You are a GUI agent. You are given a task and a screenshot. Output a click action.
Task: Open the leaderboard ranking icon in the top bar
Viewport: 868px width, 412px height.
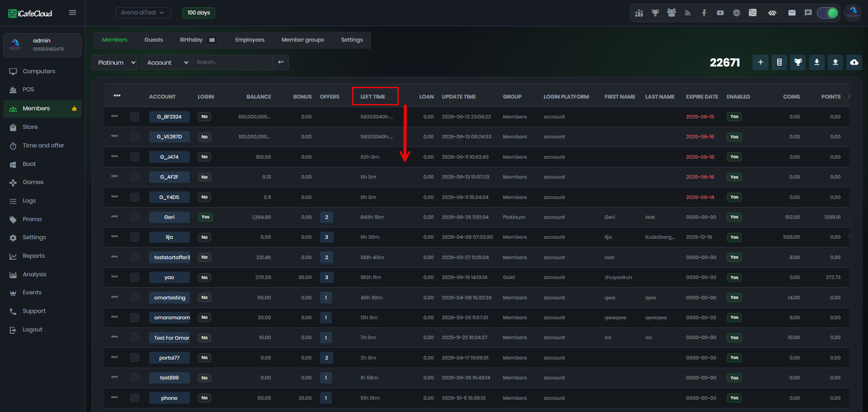click(639, 13)
